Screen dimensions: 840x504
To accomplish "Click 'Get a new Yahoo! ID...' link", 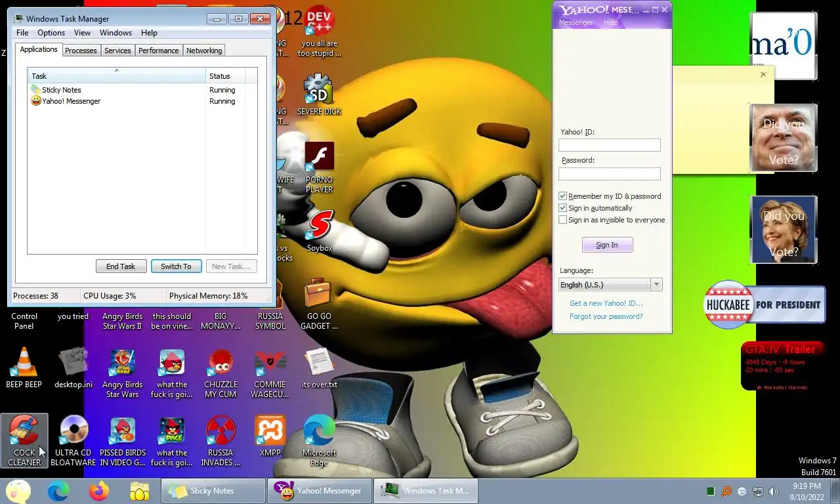I will (x=606, y=303).
